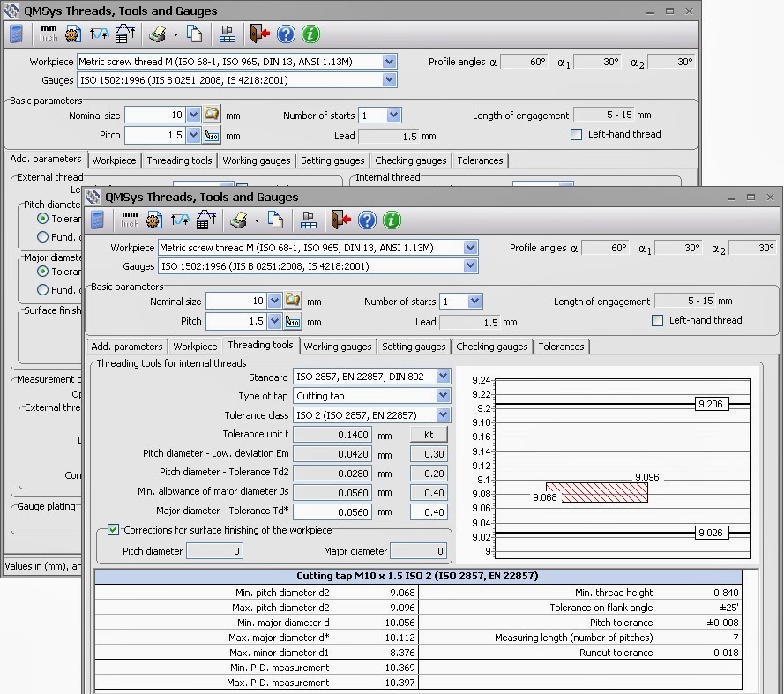Expand Gauges dropdown in back window
The image size is (784, 694).
389,80
